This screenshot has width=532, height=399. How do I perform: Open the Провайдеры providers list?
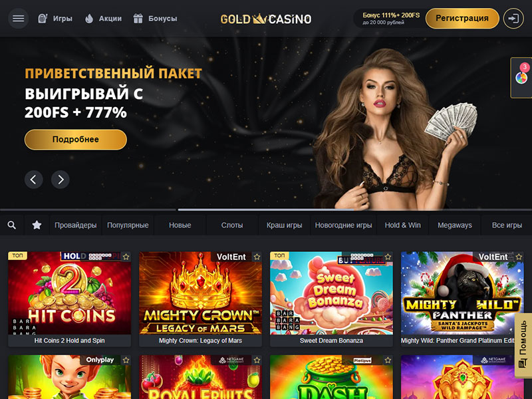pyautogui.click(x=75, y=225)
